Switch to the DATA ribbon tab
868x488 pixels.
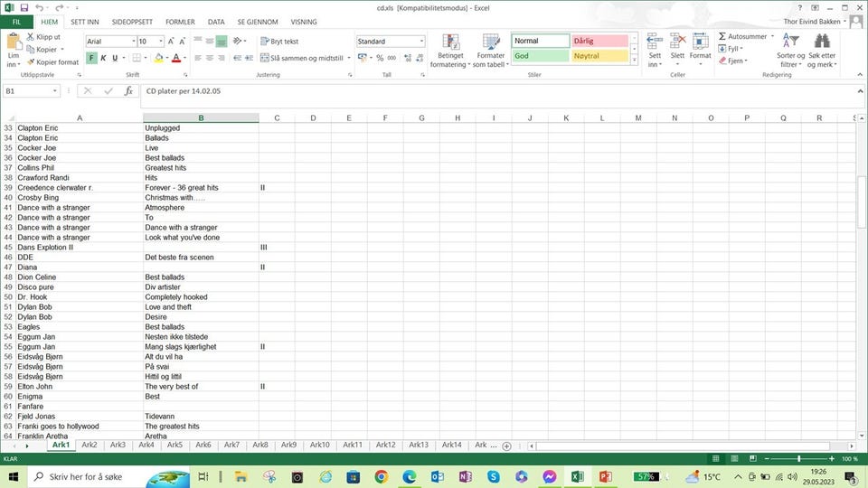pyautogui.click(x=216, y=22)
